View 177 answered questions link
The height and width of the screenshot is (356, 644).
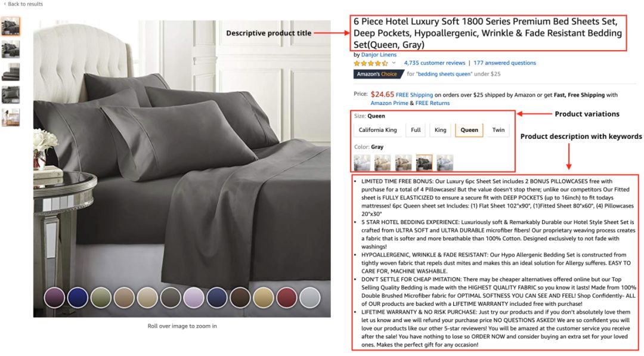click(505, 63)
